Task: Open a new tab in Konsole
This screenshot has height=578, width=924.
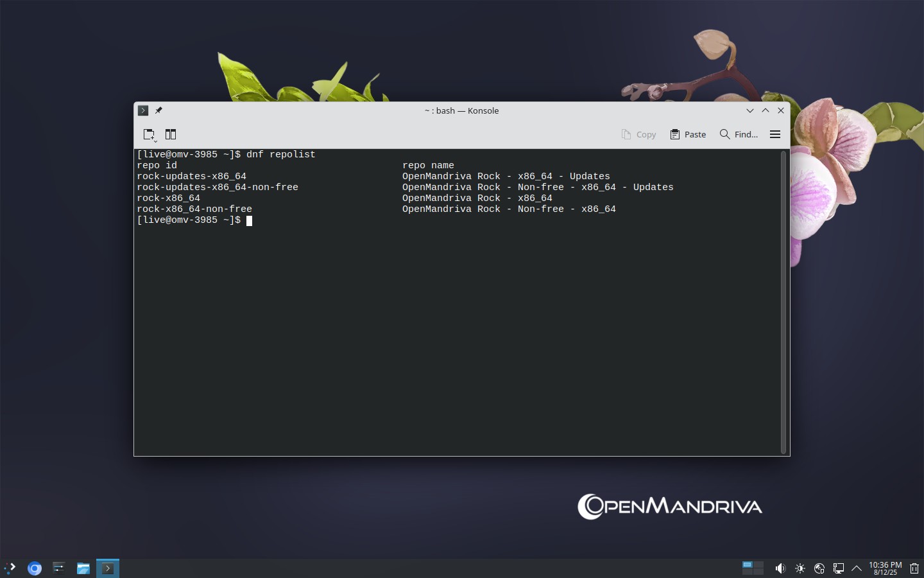Action: [149, 134]
